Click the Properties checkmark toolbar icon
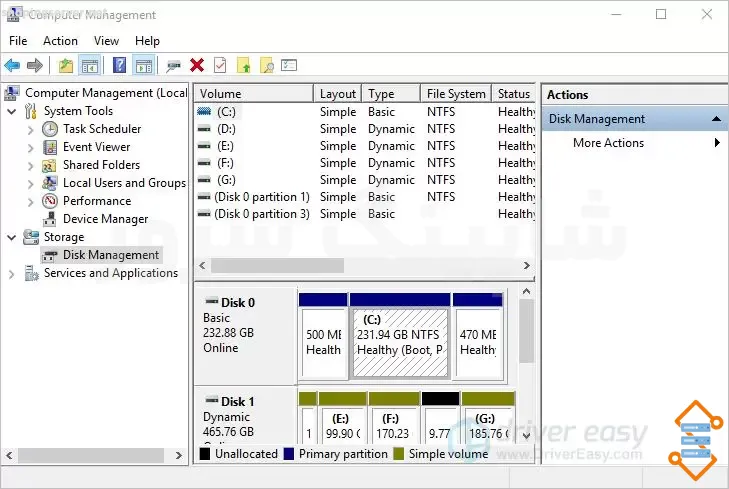 220,66
